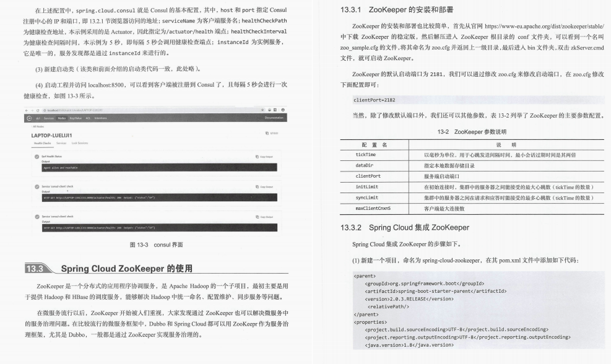The height and width of the screenshot is (364, 611).
Task: Open the Intentions menu item
Action: pyautogui.click(x=100, y=118)
